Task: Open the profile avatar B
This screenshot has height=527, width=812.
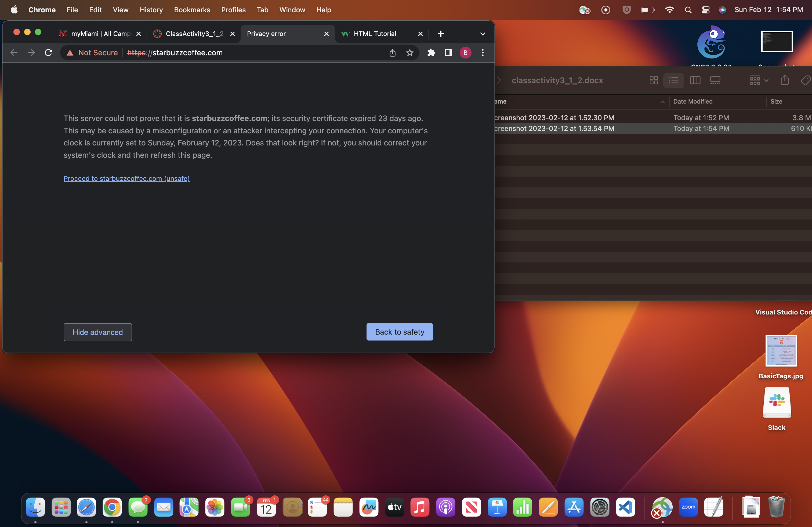Action: coord(465,53)
